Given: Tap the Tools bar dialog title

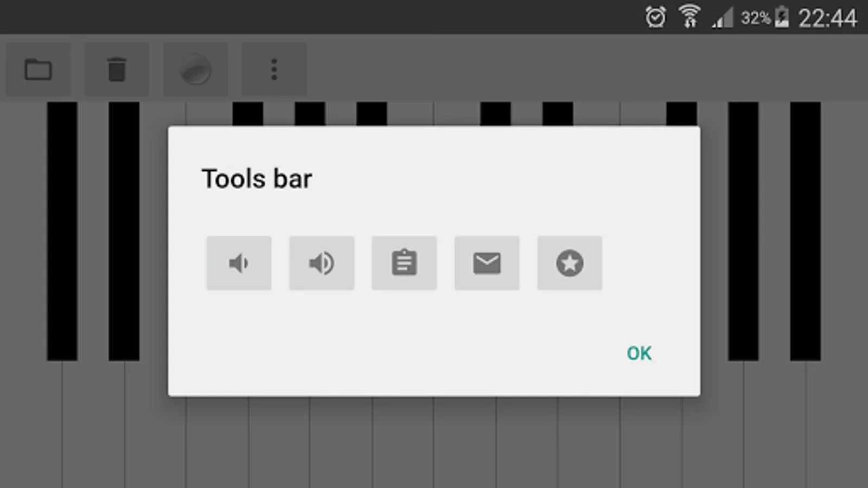Looking at the screenshot, I should pos(257,179).
